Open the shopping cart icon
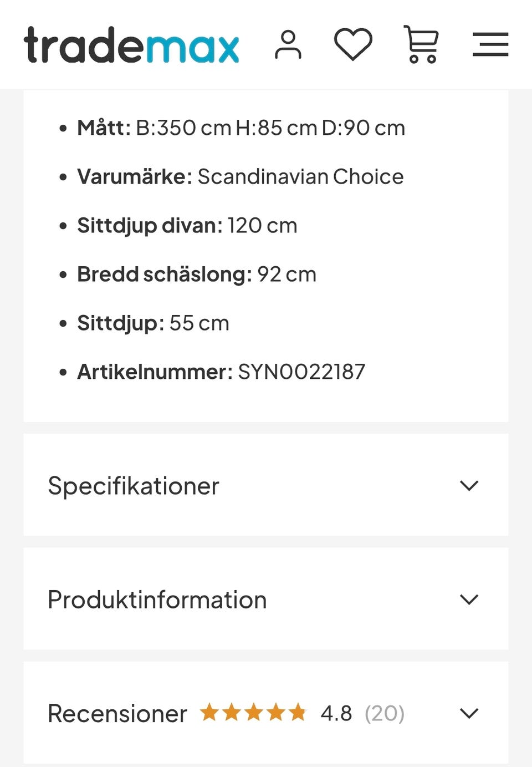The height and width of the screenshot is (767, 532). coord(422,44)
